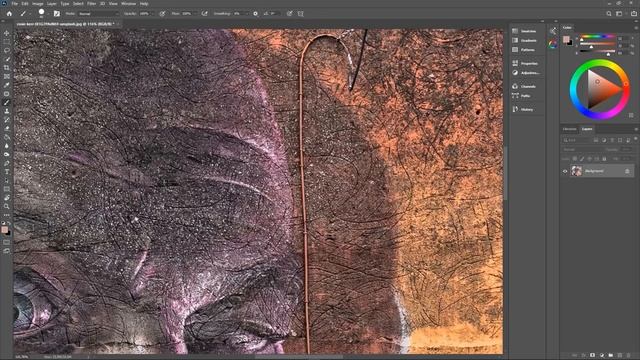
Task: Select the Move tool
Action: (7, 33)
